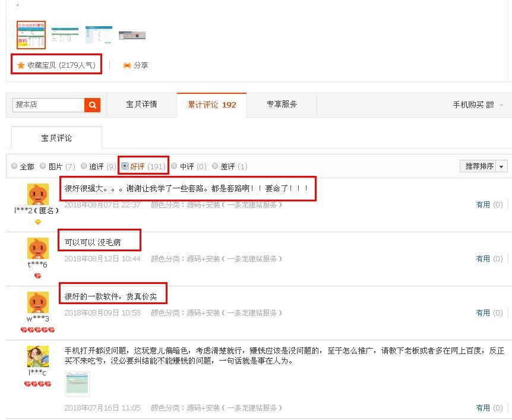The height and width of the screenshot is (420, 512).
Task: Select the 图片 reviews radio filter
Action: click(43, 166)
